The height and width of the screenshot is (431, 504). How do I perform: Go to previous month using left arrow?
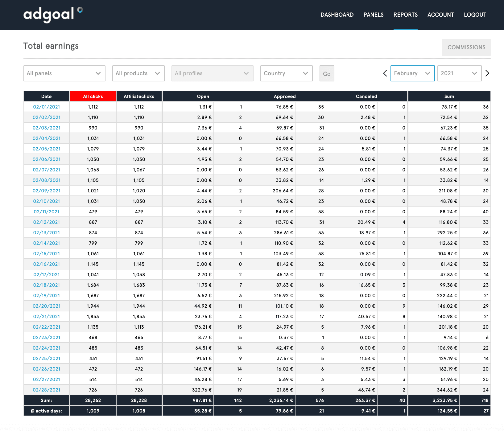click(x=385, y=73)
